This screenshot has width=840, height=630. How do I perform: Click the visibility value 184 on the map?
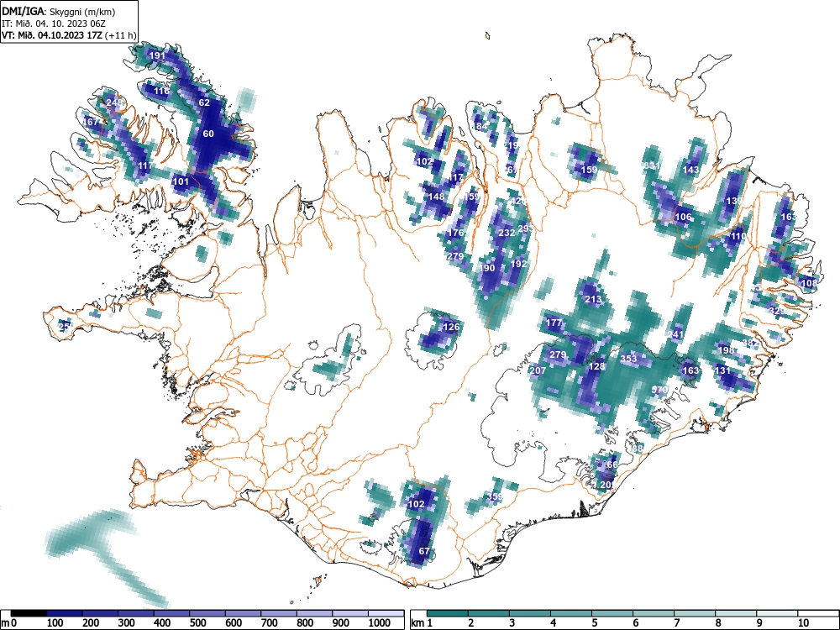[x=480, y=127]
